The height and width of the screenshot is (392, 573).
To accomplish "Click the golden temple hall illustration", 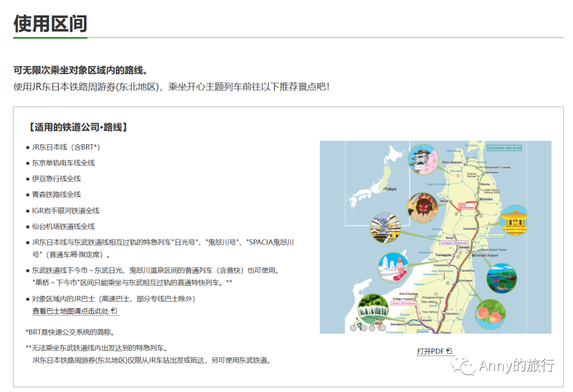I will 514,220.
